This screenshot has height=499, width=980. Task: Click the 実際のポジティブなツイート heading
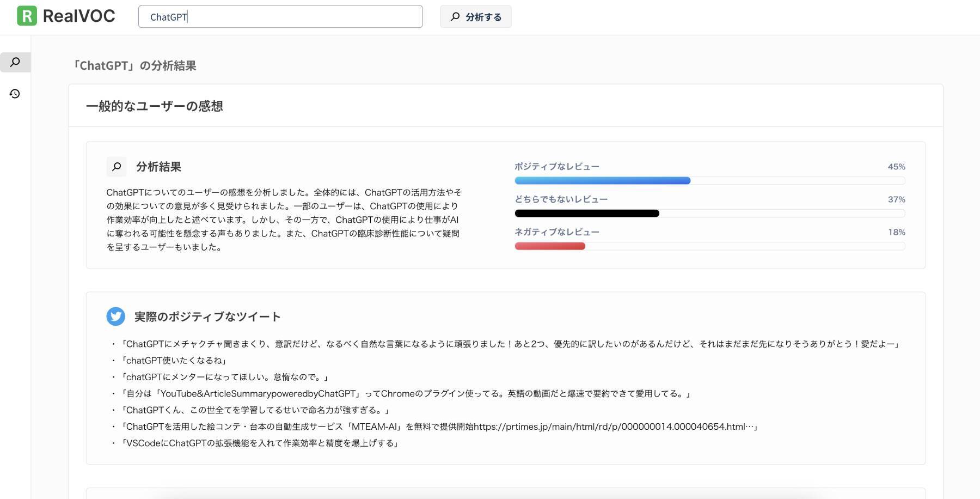[207, 317]
